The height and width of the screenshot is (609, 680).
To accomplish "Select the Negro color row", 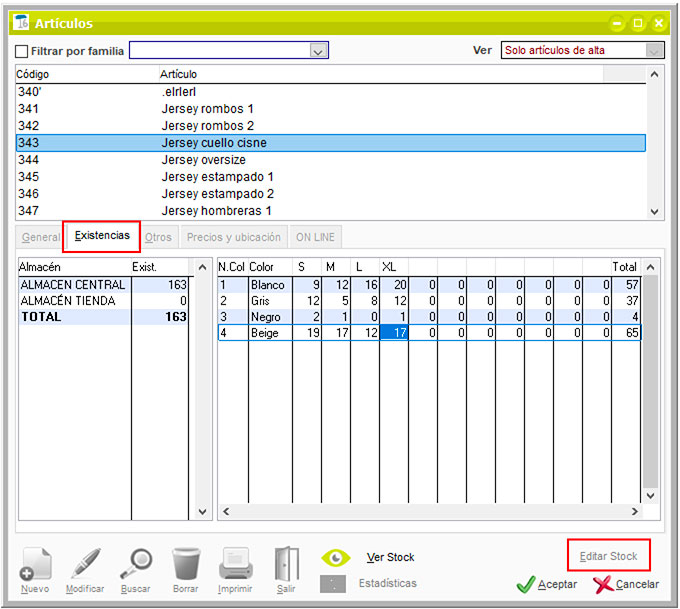I will coord(429,317).
